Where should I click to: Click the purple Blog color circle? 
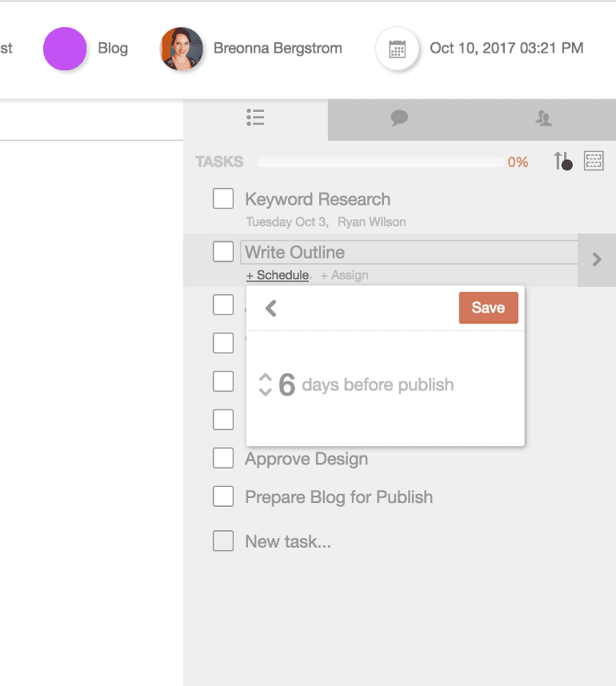tap(65, 49)
